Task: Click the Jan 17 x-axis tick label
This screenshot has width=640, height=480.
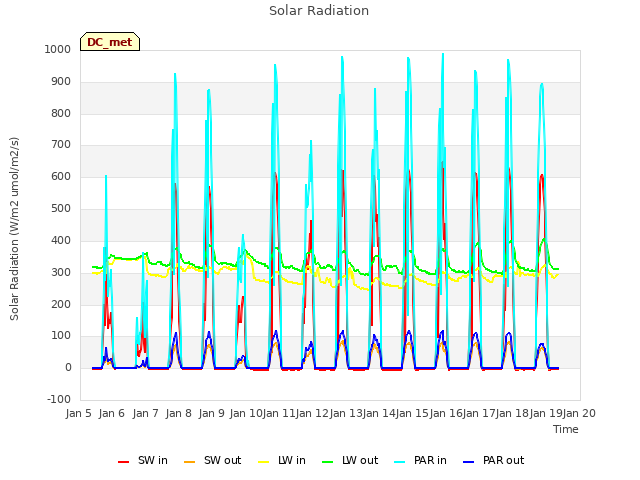Action: pos(479,413)
